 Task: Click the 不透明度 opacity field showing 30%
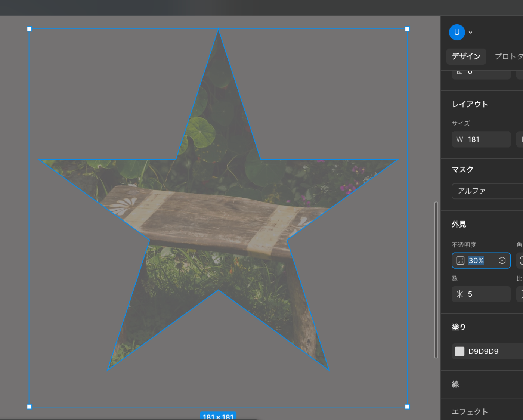[481, 260]
